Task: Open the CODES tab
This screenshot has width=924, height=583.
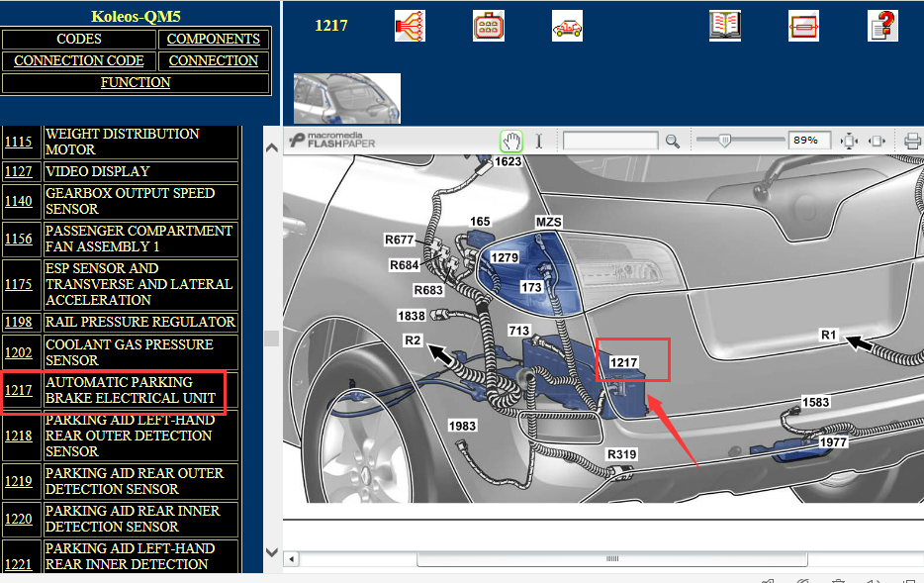Action: coord(79,39)
